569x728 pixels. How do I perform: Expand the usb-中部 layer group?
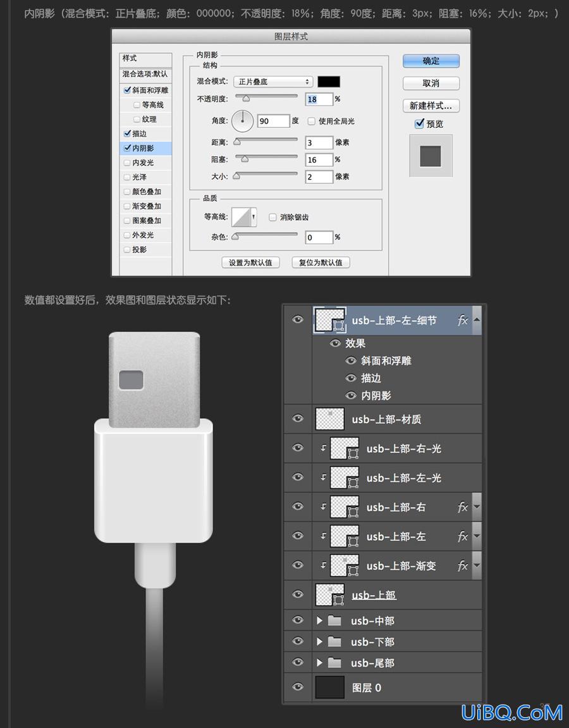[319, 620]
